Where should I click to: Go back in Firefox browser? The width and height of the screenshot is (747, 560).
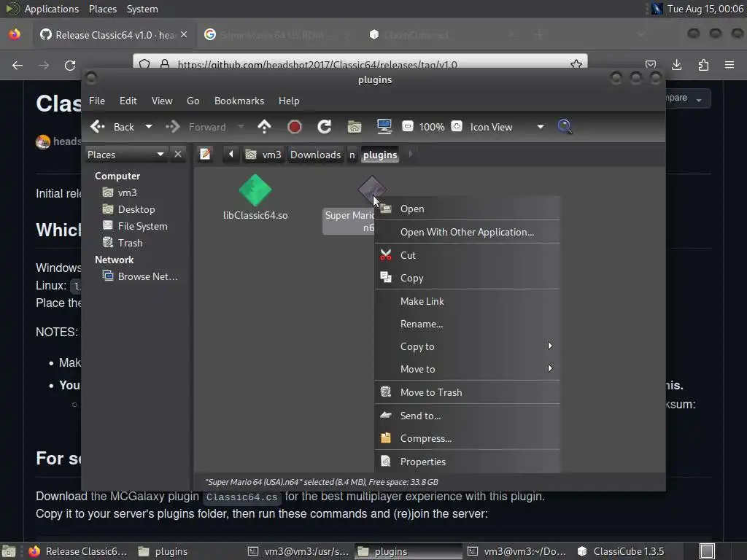pos(18,65)
